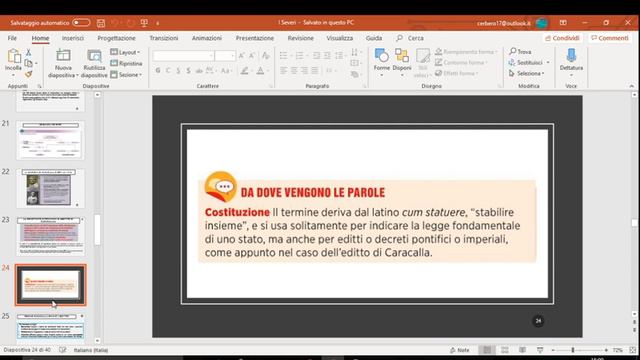640x360 pixels.
Task: Select the Format Painter brush icon
Action: coord(28,74)
